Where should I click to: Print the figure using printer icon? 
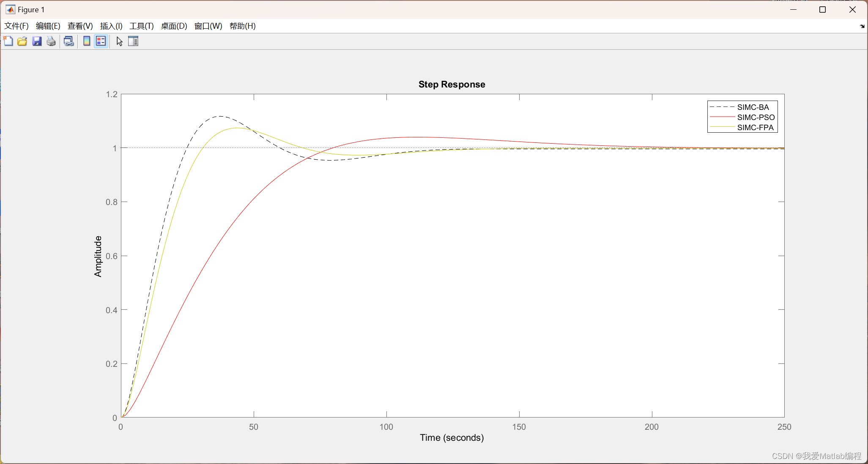(51, 41)
